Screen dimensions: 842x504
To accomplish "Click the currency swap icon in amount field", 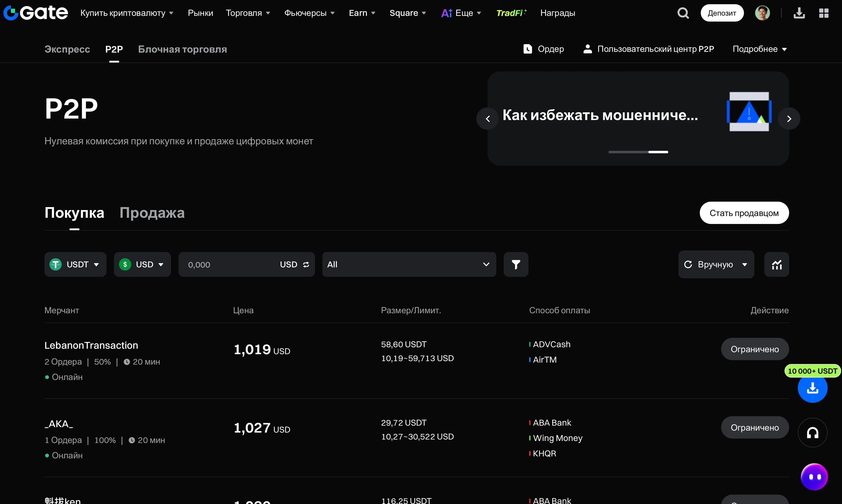I will pos(306,264).
